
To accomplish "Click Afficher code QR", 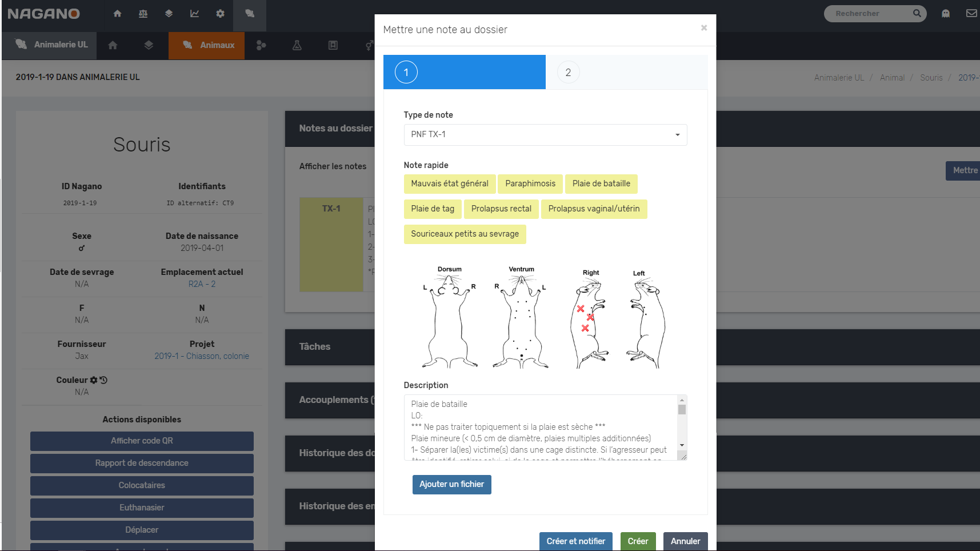I will pos(142,441).
